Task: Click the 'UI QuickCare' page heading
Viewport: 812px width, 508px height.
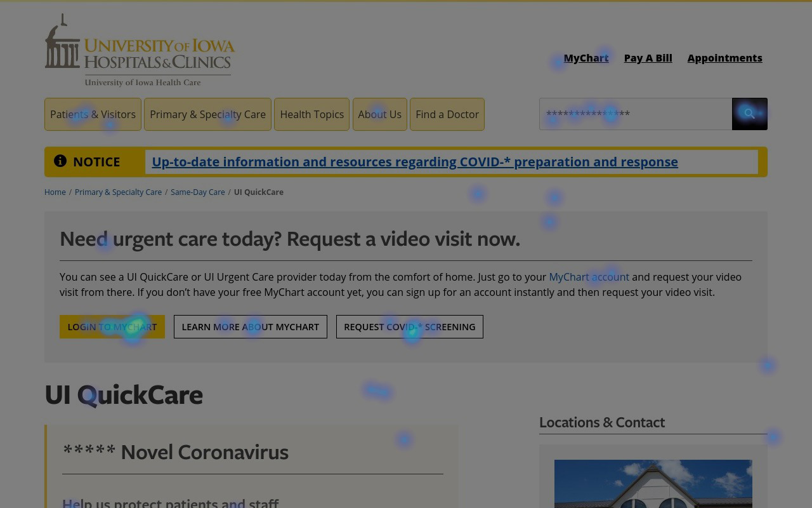Action: (x=124, y=394)
